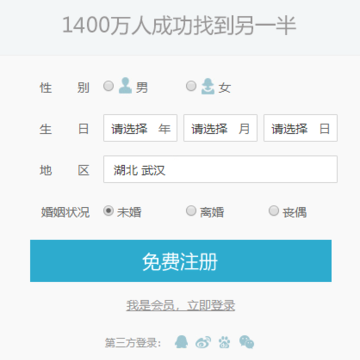Log in with the WeChat icon
Screen dimensions: 360x360
pyautogui.click(x=247, y=342)
